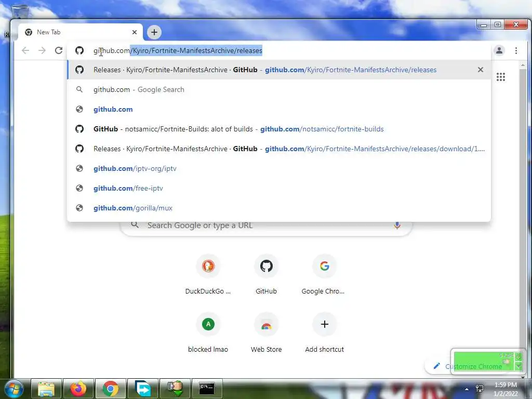532x399 pixels.
Task: Remove the highlighted Releases suggestion with X
Action: [x=481, y=70]
